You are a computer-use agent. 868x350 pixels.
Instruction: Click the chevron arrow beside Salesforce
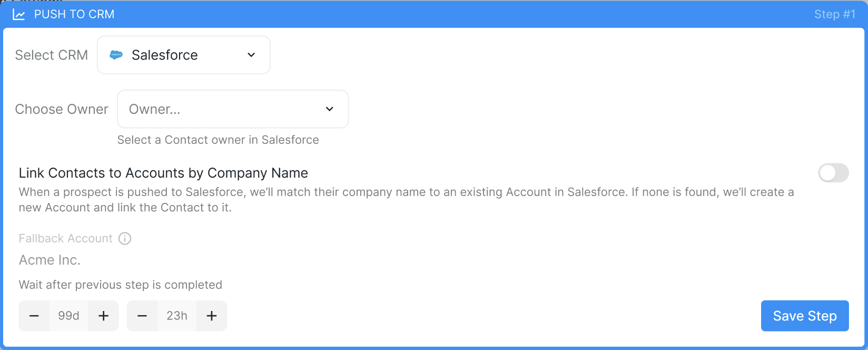click(x=251, y=55)
